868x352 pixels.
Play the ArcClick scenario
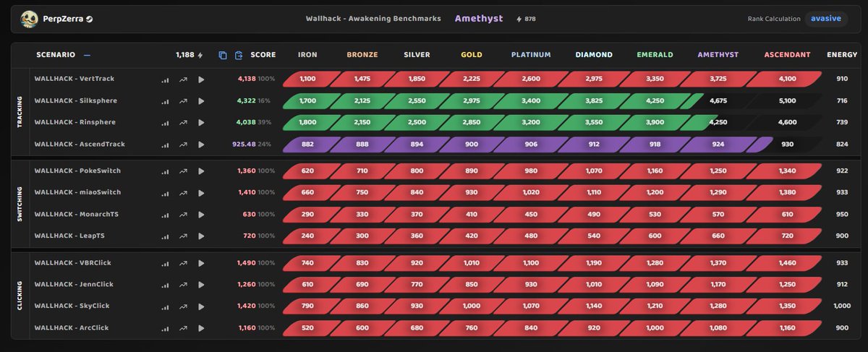pyautogui.click(x=201, y=328)
